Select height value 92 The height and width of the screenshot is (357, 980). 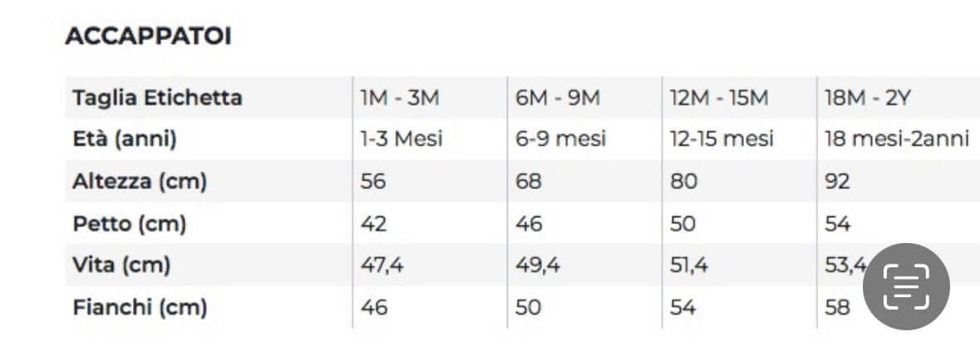pos(838,181)
